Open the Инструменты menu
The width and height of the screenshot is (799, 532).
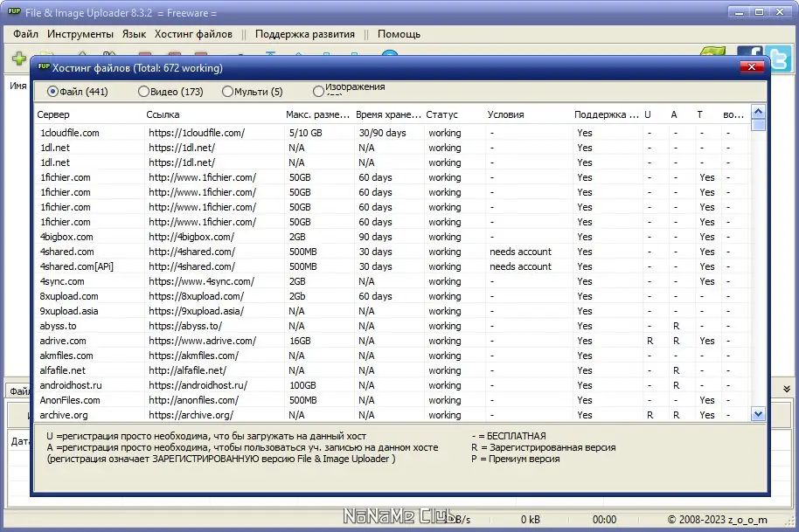point(80,34)
